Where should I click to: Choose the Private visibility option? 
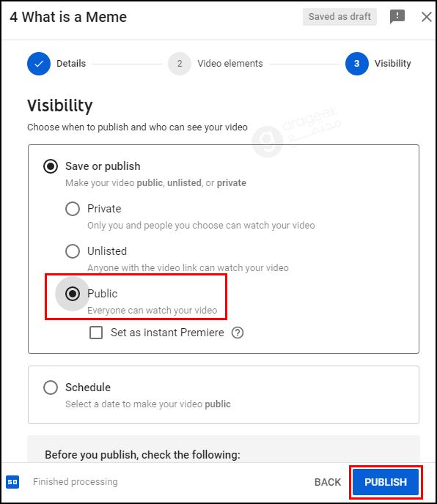click(73, 209)
